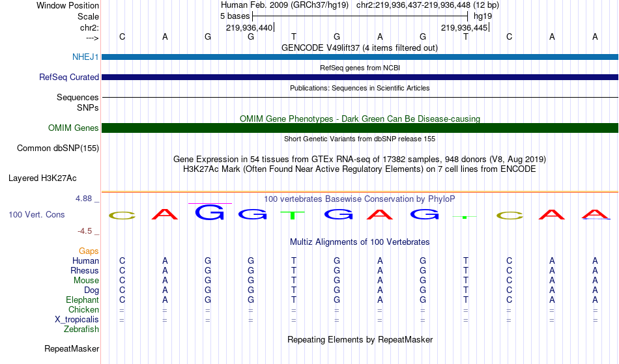Click the 219,936,445 coordinate marker

point(465,27)
